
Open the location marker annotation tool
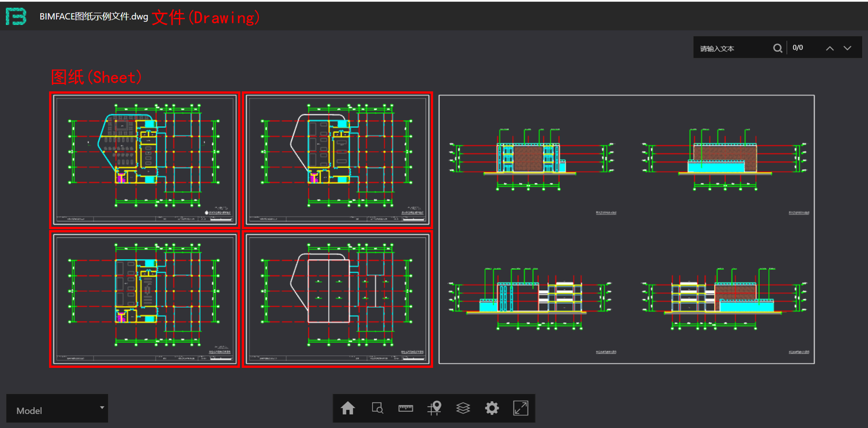point(434,408)
